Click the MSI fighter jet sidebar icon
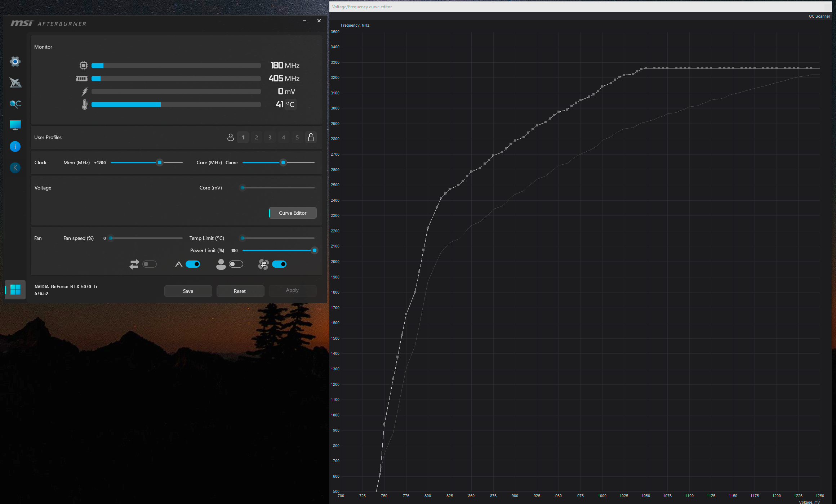This screenshot has height=504, width=836. tap(15, 83)
